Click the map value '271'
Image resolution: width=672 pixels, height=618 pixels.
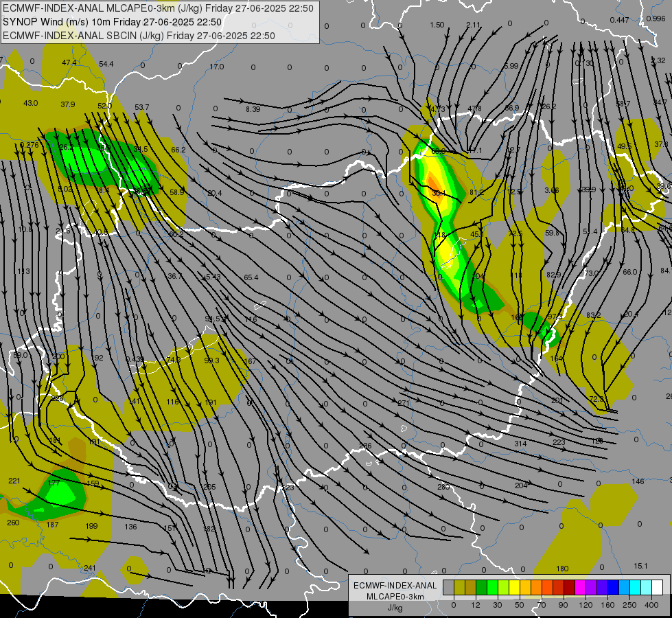point(404,403)
